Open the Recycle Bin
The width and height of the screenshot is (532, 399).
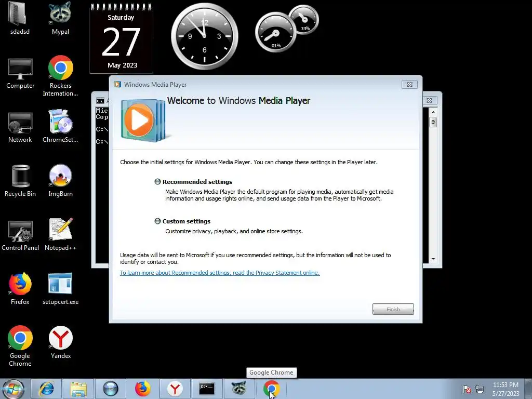(20, 181)
